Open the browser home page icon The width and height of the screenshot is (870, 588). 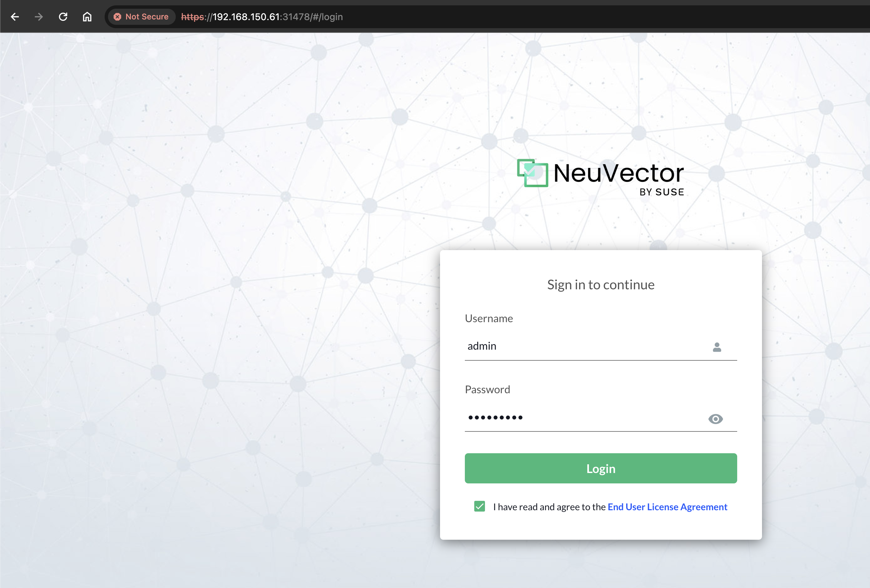point(87,17)
